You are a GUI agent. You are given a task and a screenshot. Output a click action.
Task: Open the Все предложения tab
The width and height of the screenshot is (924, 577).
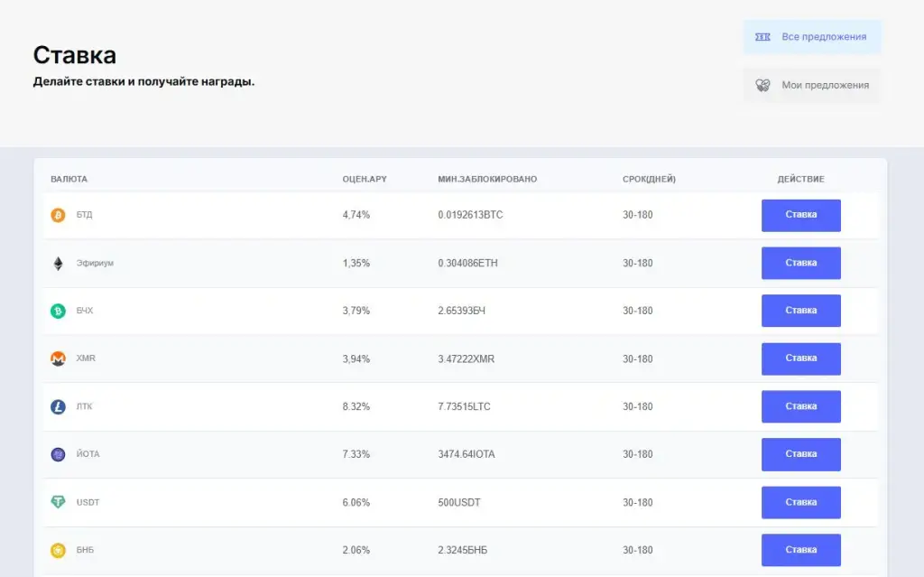812,37
